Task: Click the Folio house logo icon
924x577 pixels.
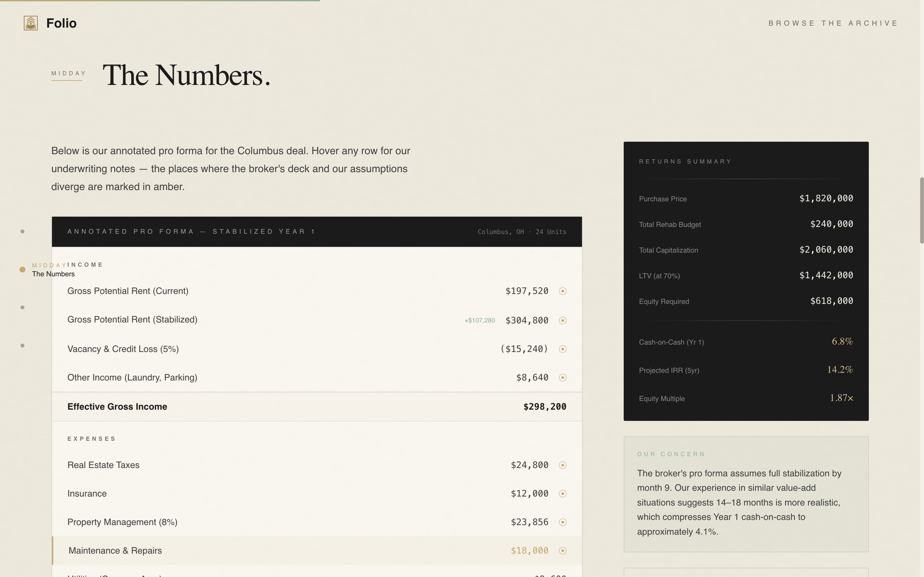Action: tap(30, 23)
